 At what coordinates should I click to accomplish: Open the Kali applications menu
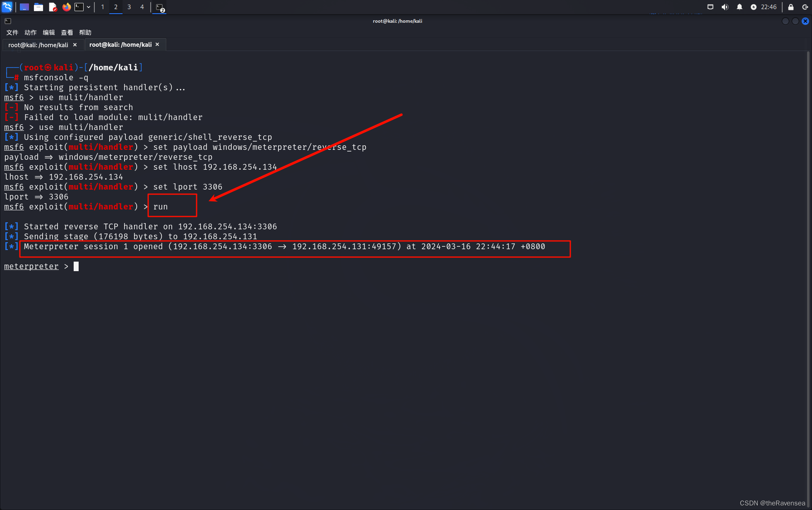point(7,7)
